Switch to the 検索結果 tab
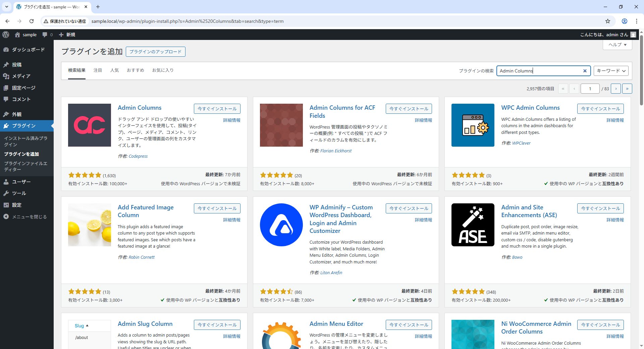This screenshot has width=644, height=349. tap(77, 70)
